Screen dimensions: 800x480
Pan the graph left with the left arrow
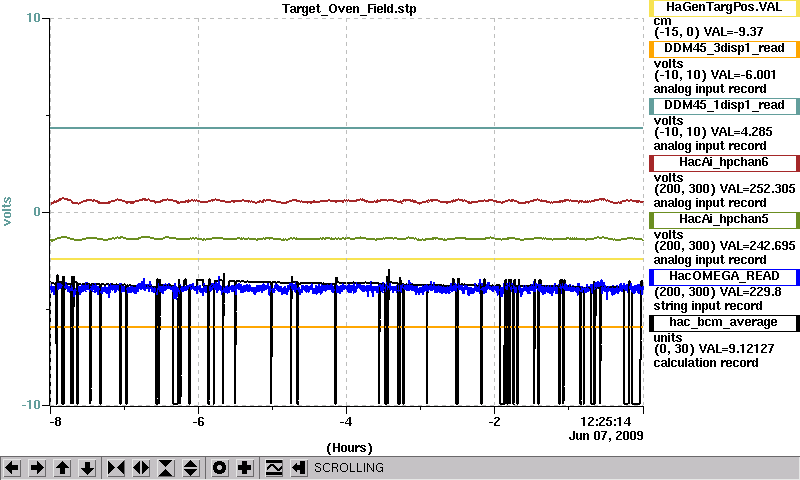click(12, 468)
